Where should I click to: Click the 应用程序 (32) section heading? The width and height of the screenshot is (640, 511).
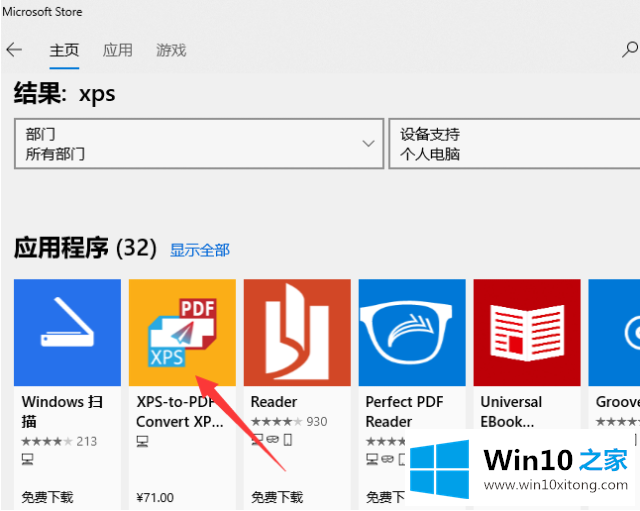(85, 248)
